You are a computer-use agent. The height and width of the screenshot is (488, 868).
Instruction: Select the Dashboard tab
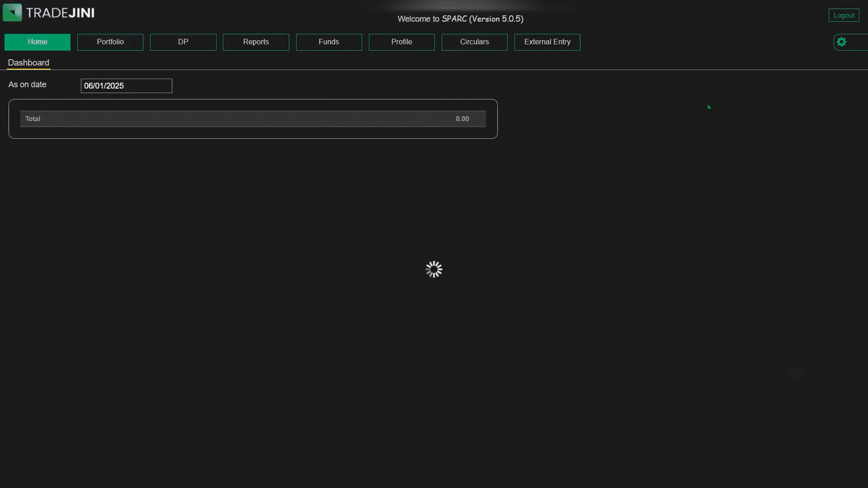point(28,63)
